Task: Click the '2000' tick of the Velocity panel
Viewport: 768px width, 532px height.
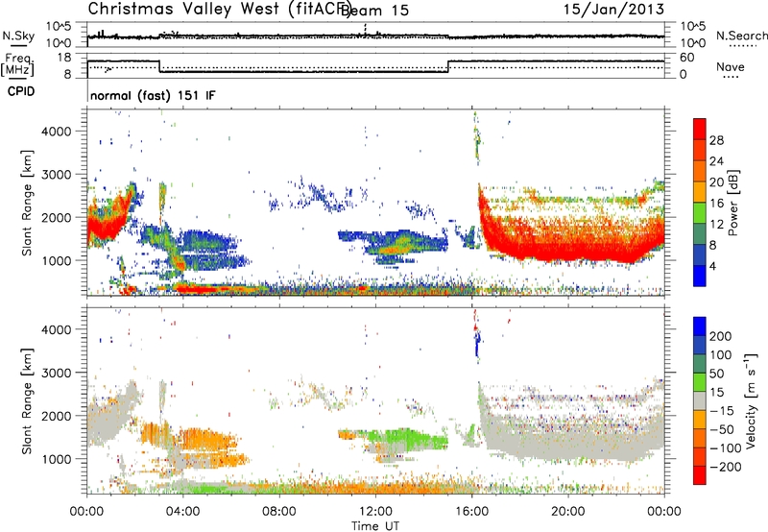Action: pos(57,417)
